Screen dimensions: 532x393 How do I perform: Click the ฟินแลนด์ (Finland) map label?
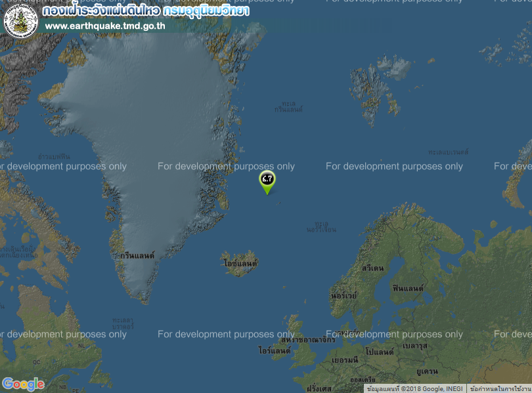point(408,288)
